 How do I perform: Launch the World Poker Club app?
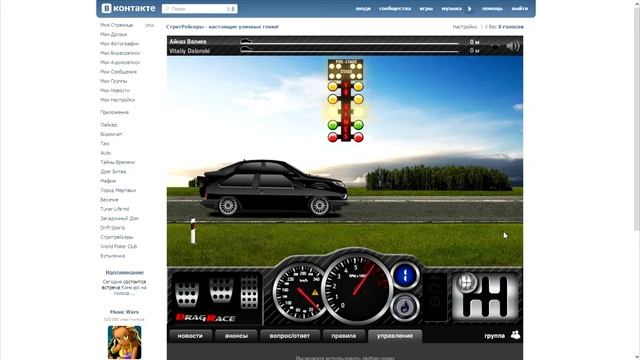coord(118,247)
